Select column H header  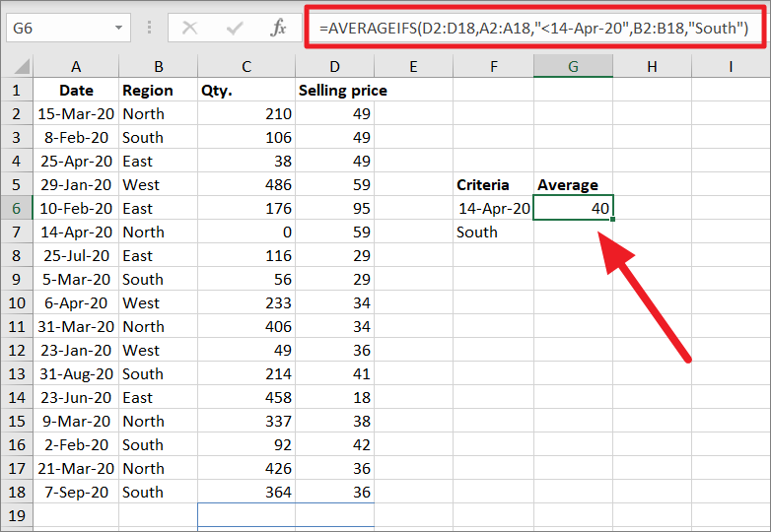coord(652,66)
